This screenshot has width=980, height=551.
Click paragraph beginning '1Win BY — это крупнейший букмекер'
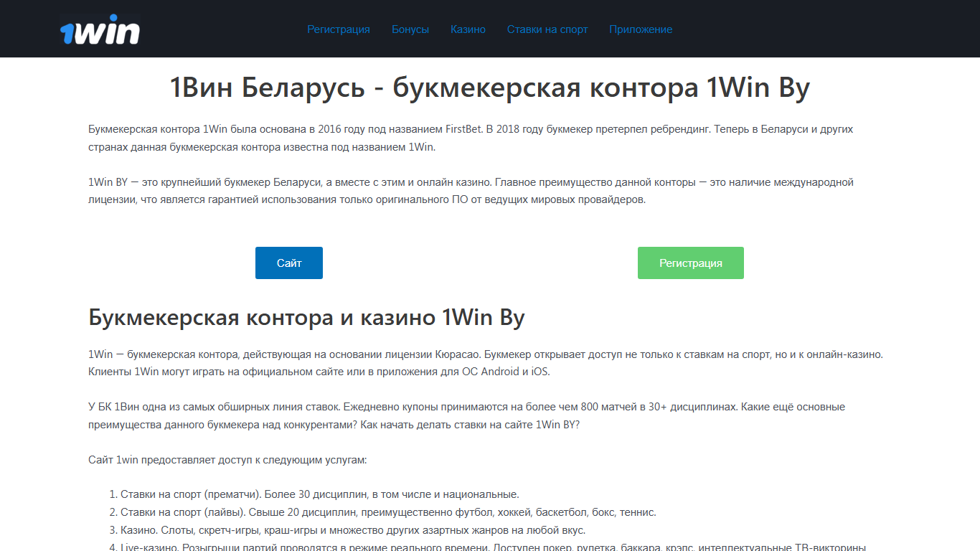pyautogui.click(x=471, y=191)
